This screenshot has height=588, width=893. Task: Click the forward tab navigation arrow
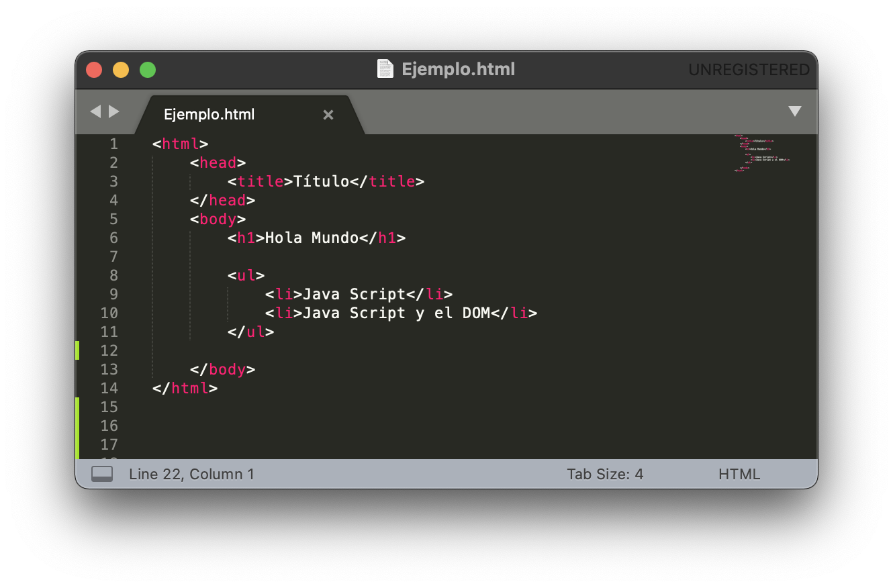pyautogui.click(x=114, y=111)
